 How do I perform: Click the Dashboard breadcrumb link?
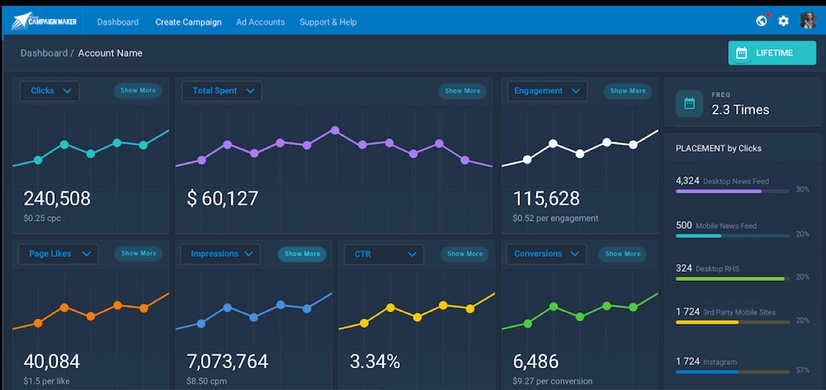point(44,53)
